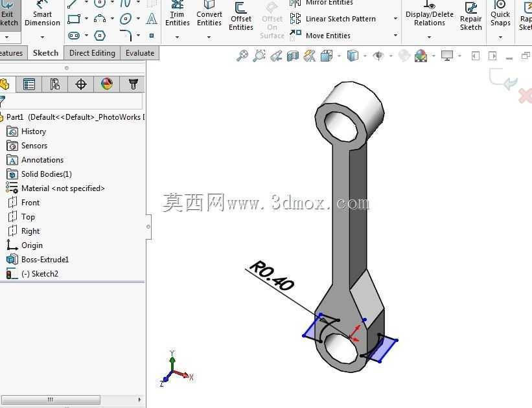Click the Offset Entities tool
The height and width of the screenshot is (408, 532).
(x=241, y=17)
